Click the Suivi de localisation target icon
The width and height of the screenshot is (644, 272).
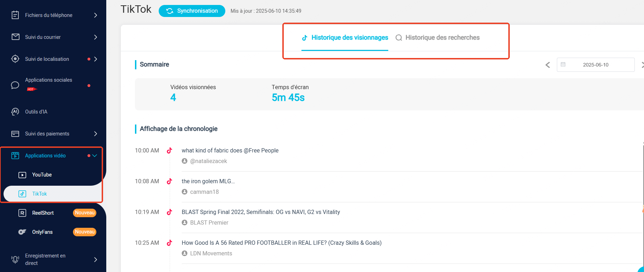click(x=15, y=59)
